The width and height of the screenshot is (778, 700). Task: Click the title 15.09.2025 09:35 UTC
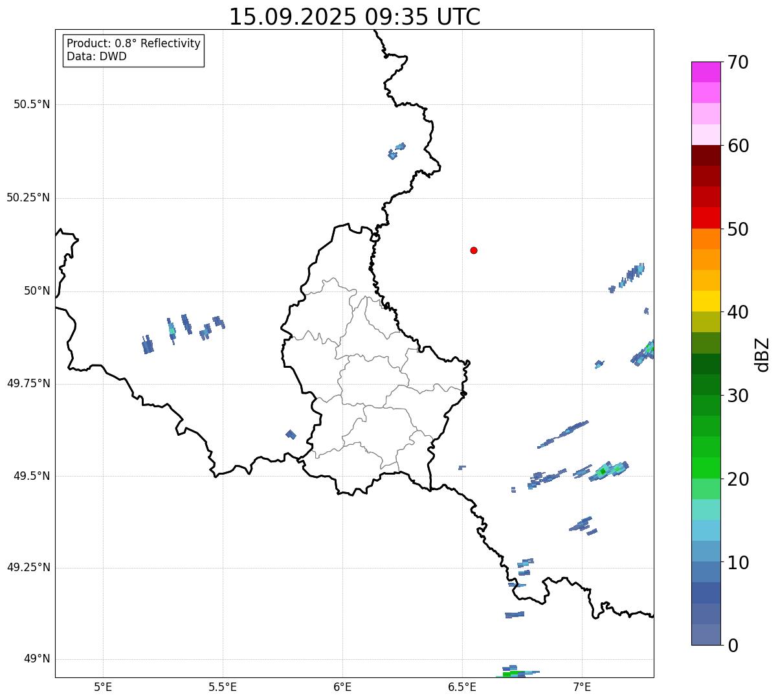pyautogui.click(x=355, y=17)
